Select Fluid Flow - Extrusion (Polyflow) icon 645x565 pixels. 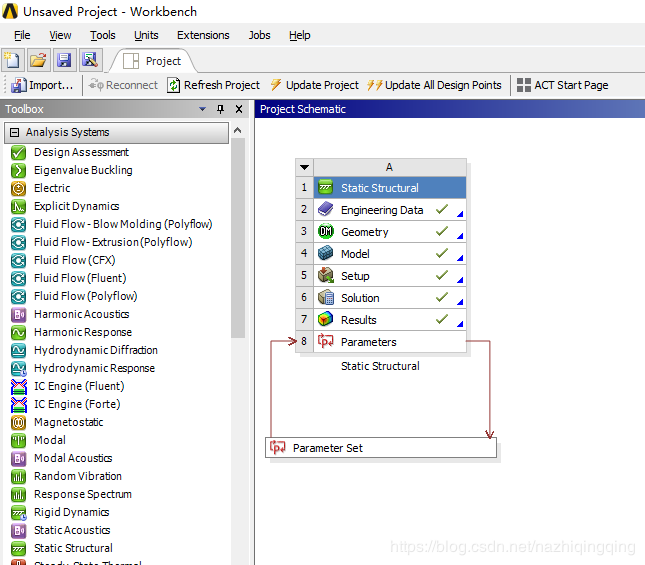(x=19, y=243)
